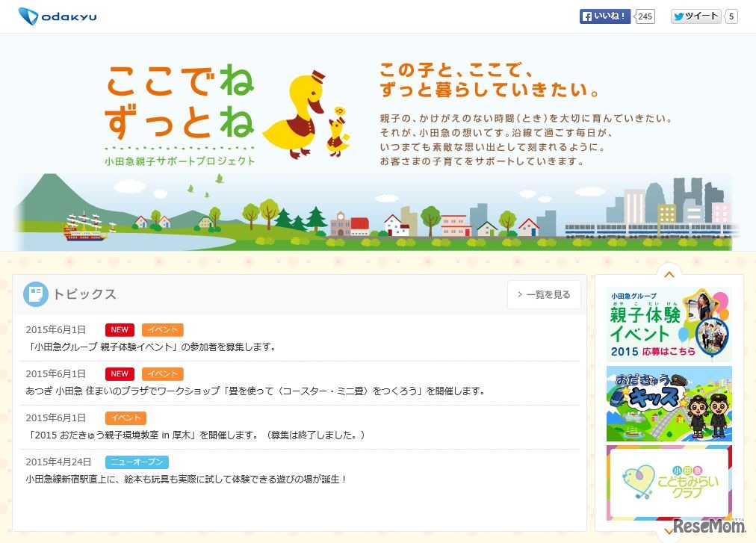Click the ニューオープン tag

click(x=137, y=462)
